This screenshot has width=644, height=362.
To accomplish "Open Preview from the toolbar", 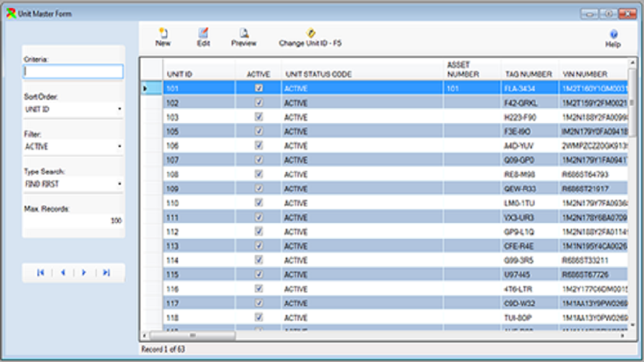I will click(x=244, y=33).
